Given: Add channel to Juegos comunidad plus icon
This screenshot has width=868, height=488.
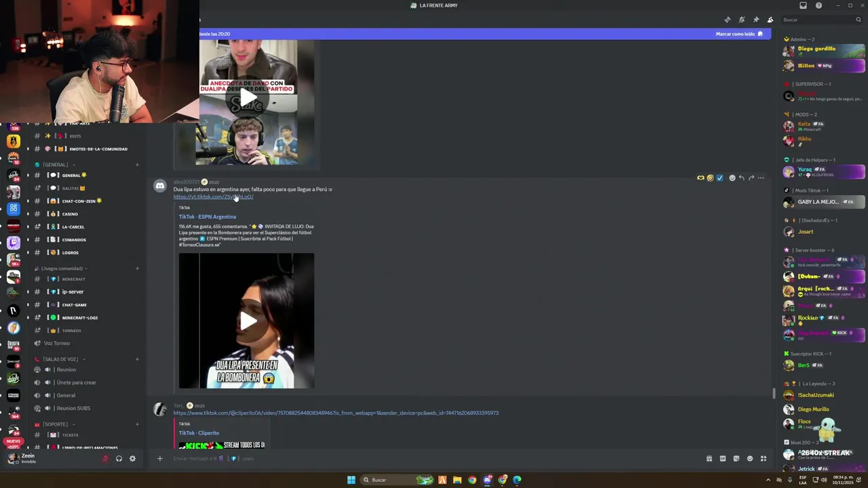Looking at the screenshot, I should [x=137, y=268].
